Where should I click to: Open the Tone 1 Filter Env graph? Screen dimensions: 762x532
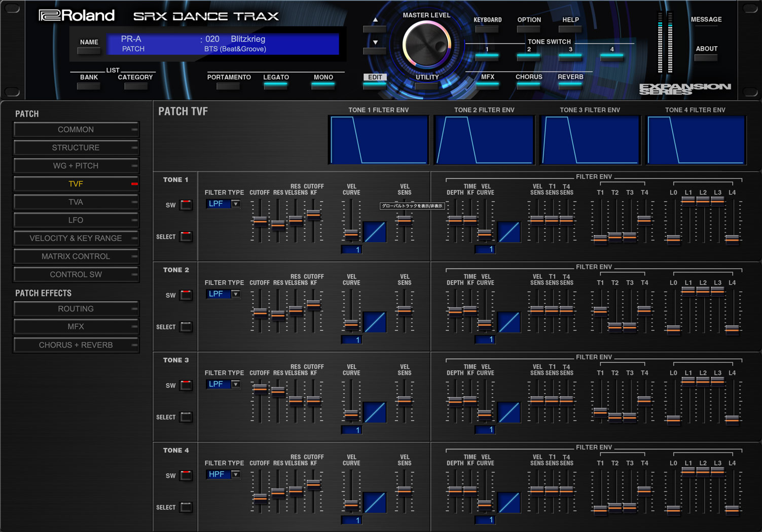click(378, 140)
